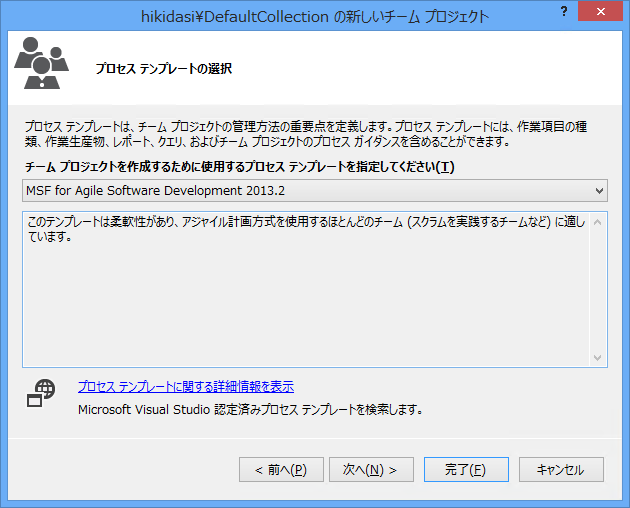Go back with the 前へ(P) button
This screenshot has height=508, width=630.
tap(281, 469)
